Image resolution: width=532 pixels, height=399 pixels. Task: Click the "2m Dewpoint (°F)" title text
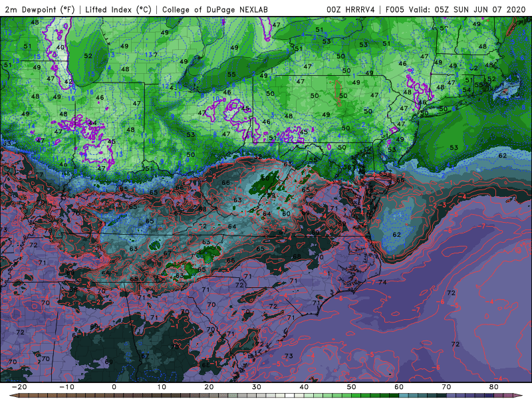click(x=40, y=9)
